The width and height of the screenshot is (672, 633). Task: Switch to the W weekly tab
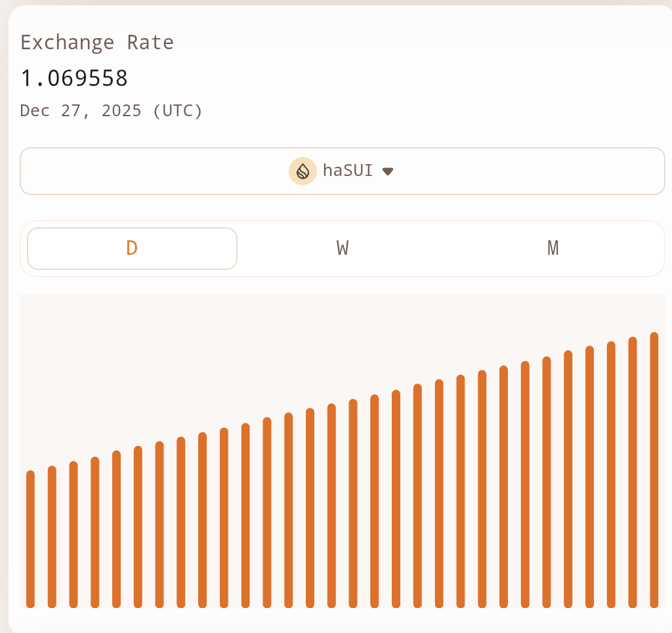click(x=343, y=248)
